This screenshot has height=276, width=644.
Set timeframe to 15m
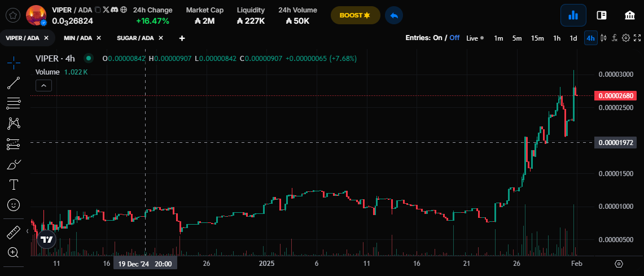click(x=537, y=38)
